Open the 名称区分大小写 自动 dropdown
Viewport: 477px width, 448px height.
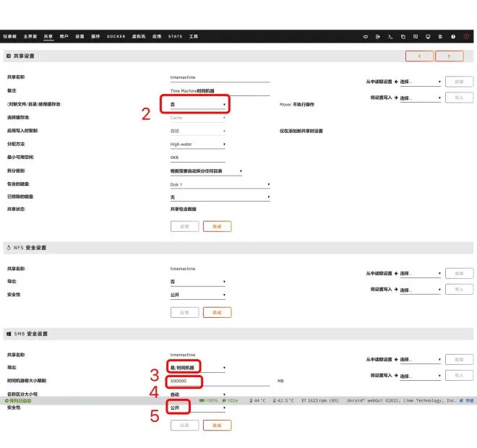[x=198, y=394]
